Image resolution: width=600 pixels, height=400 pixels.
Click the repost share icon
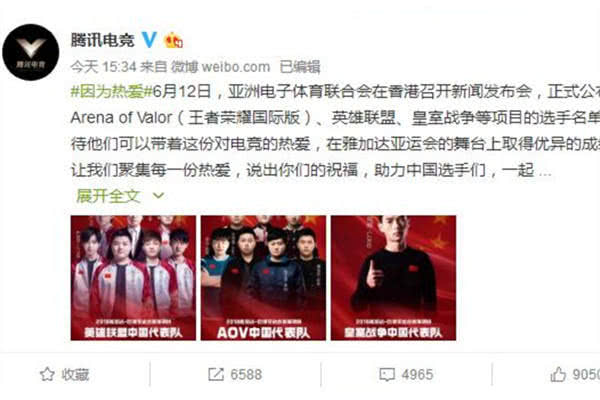pos(216,374)
